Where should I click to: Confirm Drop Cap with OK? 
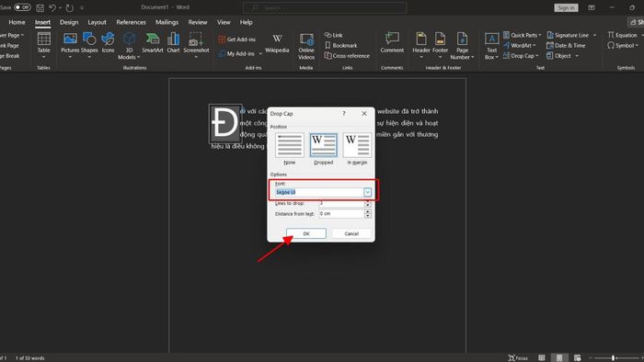click(306, 233)
